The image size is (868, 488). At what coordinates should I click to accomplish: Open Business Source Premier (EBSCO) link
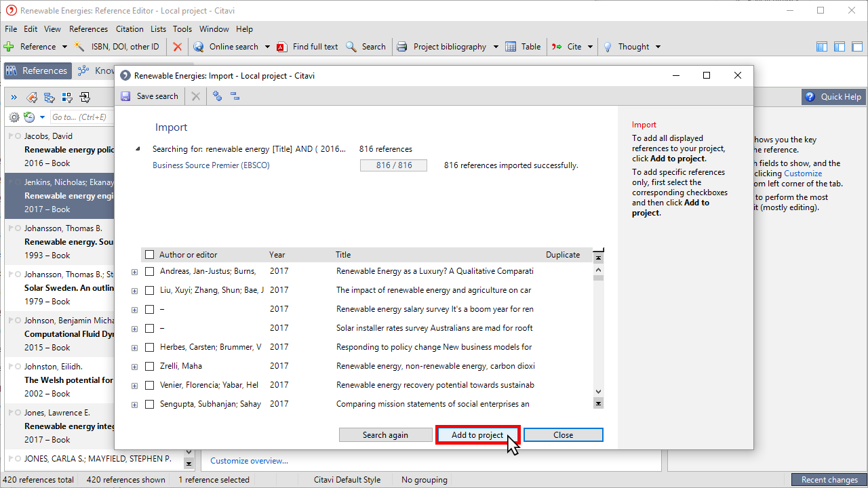coord(211,165)
